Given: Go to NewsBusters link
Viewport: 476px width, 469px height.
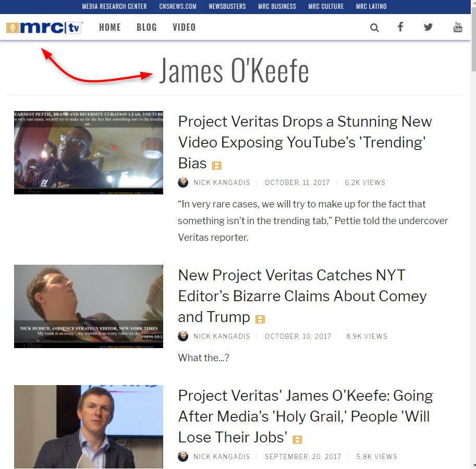Looking at the screenshot, I should (x=227, y=6).
